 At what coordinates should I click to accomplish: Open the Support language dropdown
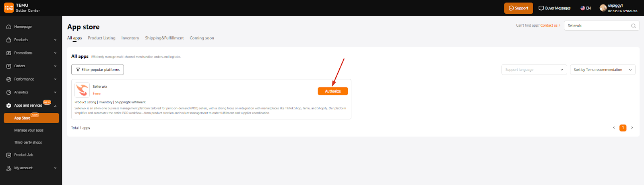tap(534, 70)
